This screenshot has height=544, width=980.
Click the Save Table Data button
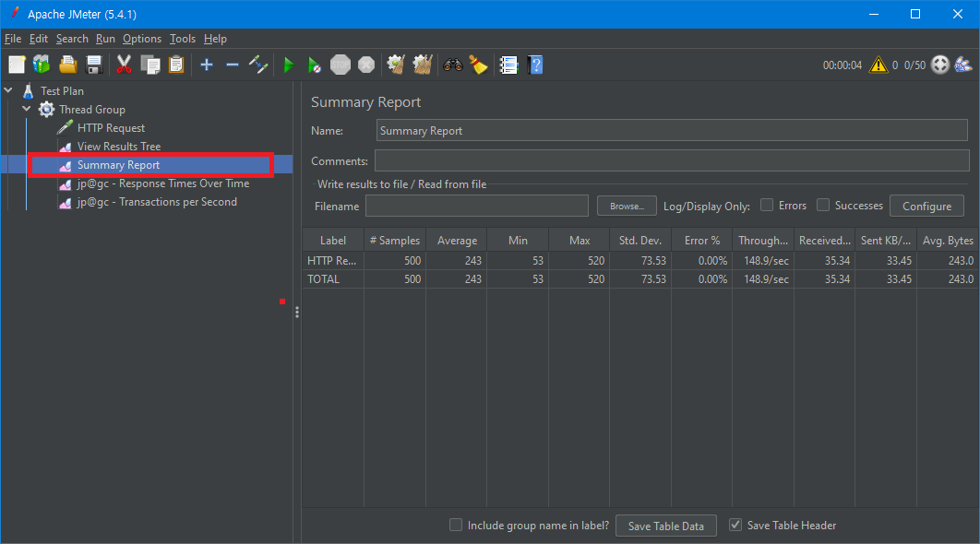point(665,526)
